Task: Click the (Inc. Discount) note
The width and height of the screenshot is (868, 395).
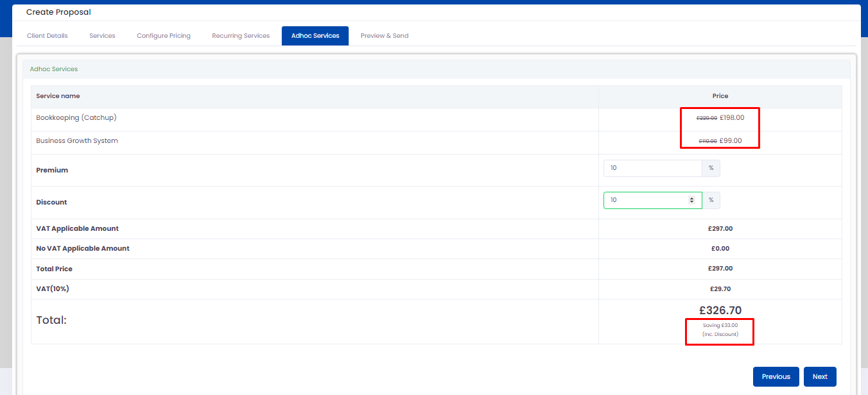Action: 720,334
